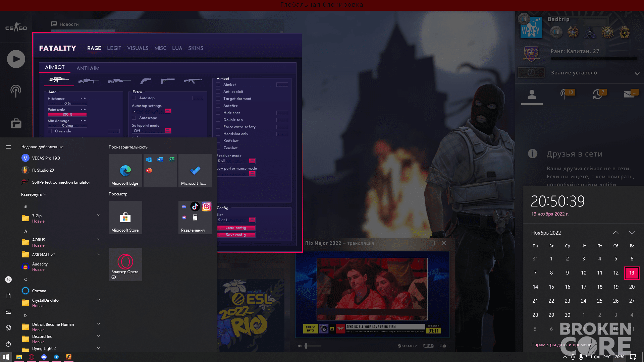Launch Opera GX browser tile

pyautogui.click(x=125, y=264)
